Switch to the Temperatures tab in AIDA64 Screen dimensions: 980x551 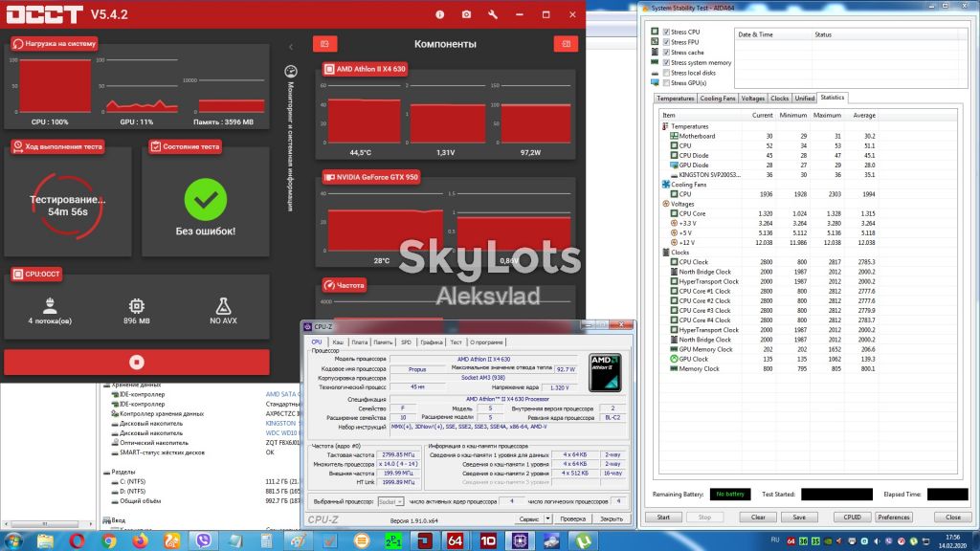click(x=675, y=99)
